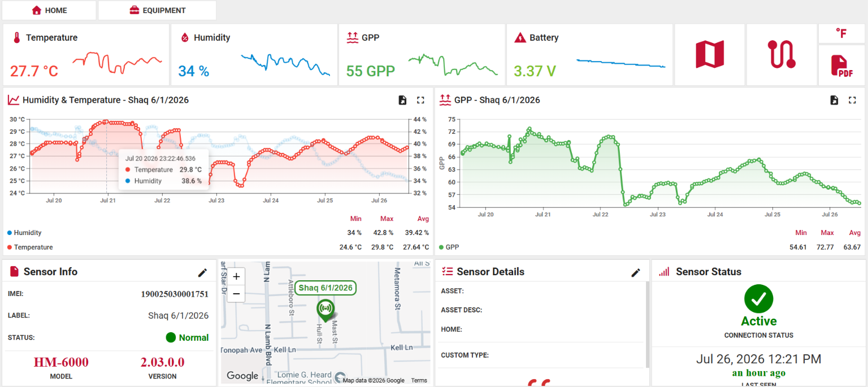Open the EQUIPMENT tab
The width and height of the screenshot is (868, 387).
pyautogui.click(x=157, y=10)
